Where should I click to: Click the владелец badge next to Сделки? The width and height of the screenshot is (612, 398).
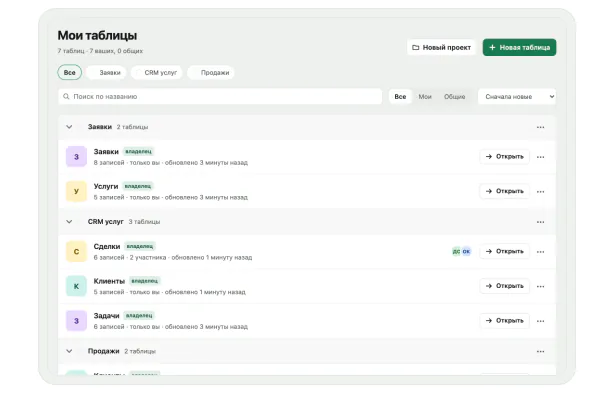coord(140,246)
